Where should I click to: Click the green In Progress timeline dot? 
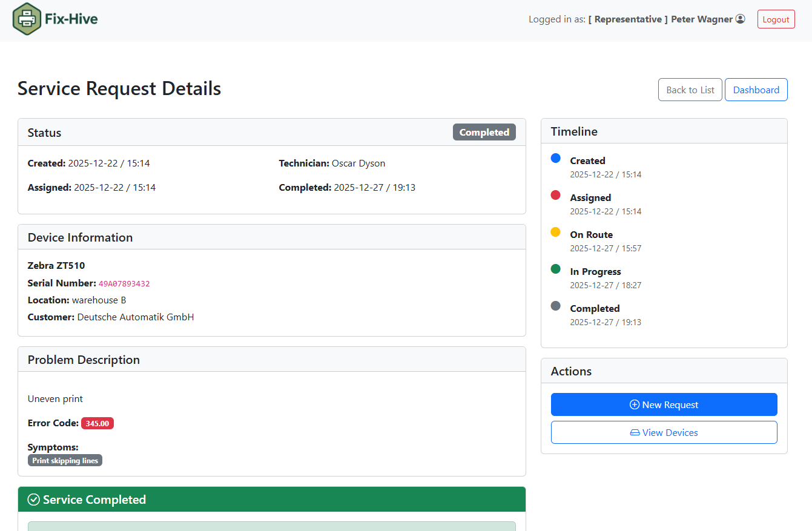555,269
